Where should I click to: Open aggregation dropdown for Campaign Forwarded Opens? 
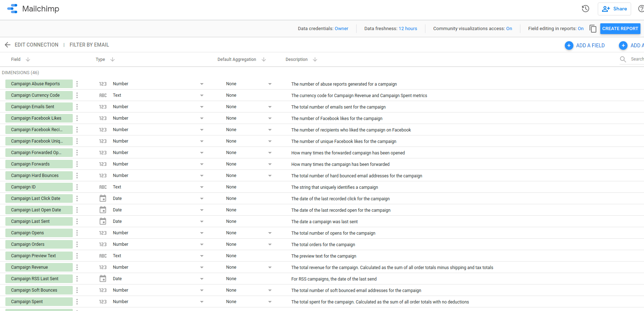(x=270, y=153)
